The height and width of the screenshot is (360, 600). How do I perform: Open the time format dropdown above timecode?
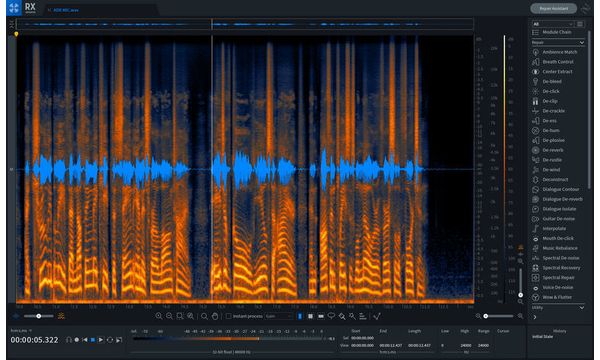[x=21, y=331]
